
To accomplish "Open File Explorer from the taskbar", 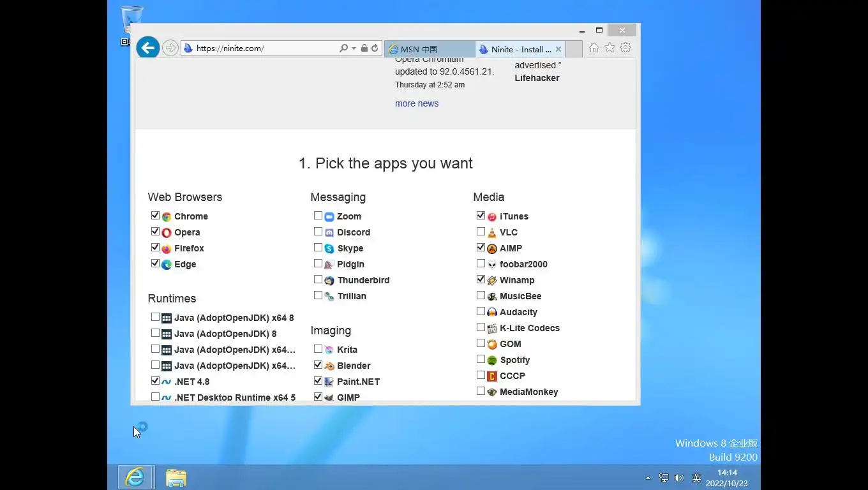I will point(176,477).
